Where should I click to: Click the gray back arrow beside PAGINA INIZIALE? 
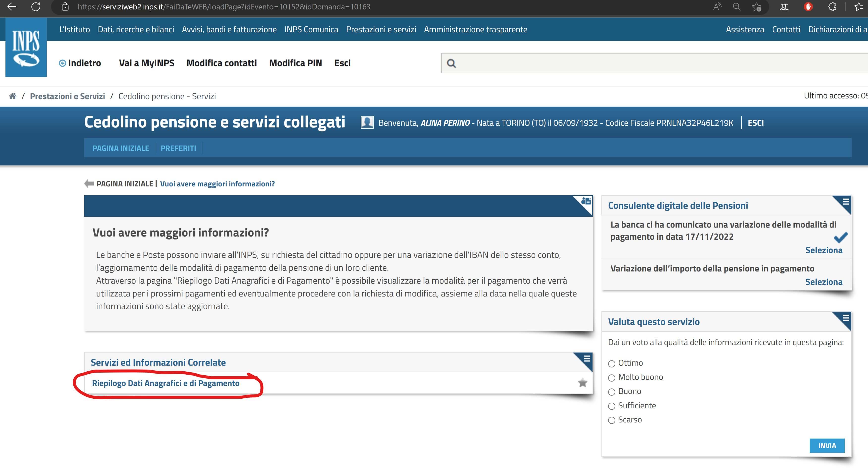(89, 184)
